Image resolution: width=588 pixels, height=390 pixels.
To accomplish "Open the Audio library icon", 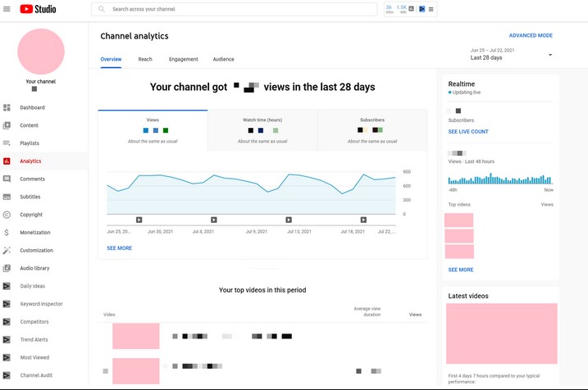I will point(7,268).
